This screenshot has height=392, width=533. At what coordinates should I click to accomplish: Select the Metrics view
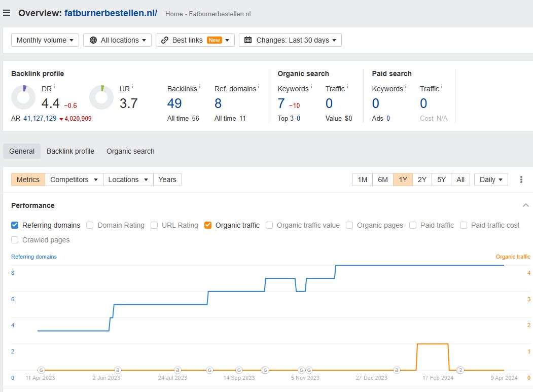pyautogui.click(x=28, y=180)
